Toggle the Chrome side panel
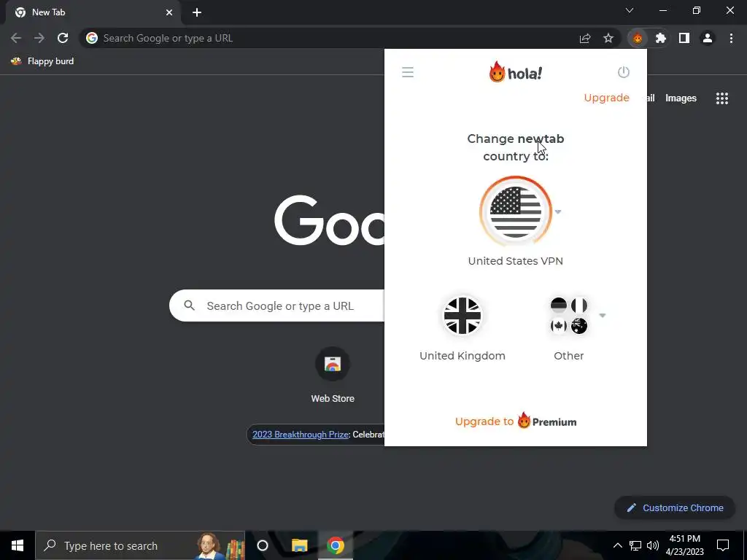 (684, 38)
